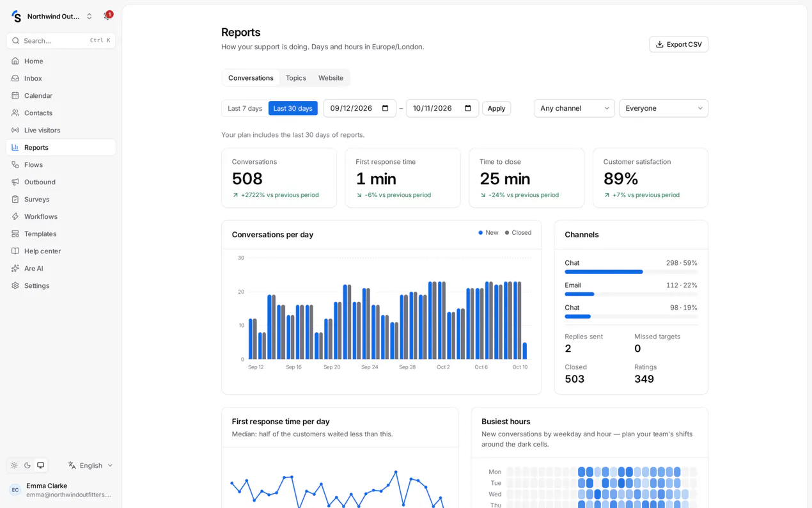
Task: Select the Surveys icon in the sidebar
Action: tap(15, 199)
